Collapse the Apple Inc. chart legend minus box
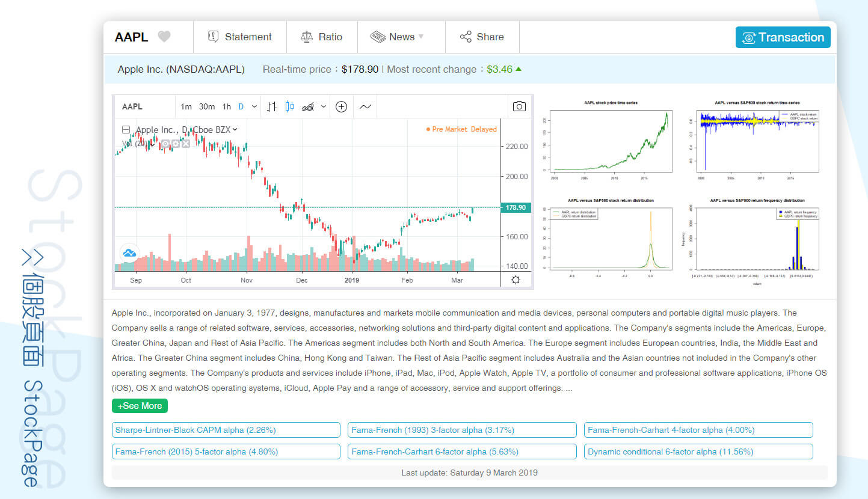 point(126,129)
